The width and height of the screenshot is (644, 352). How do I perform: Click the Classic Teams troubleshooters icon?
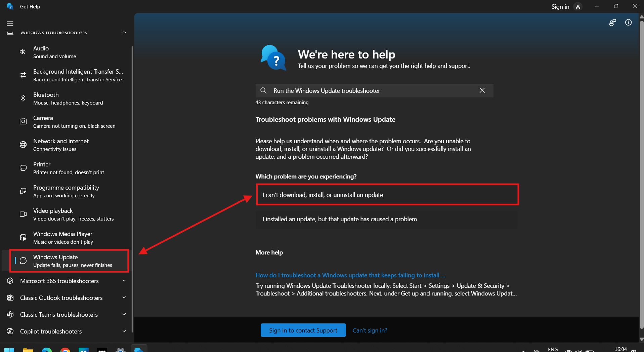coord(10,314)
